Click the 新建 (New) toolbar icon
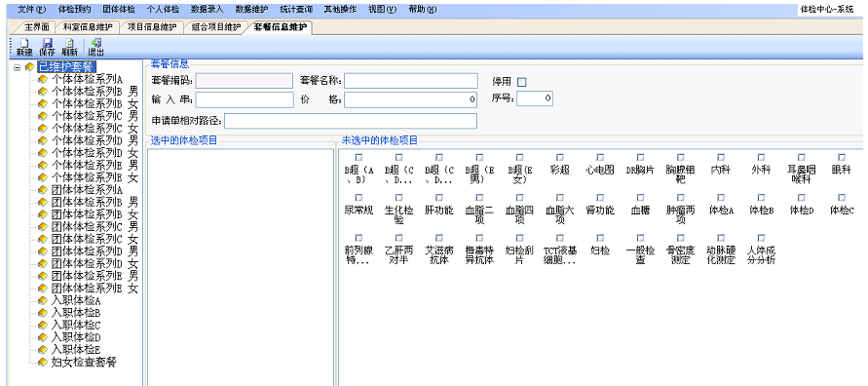Image resolution: width=868 pixels, height=386 pixels. [23, 47]
